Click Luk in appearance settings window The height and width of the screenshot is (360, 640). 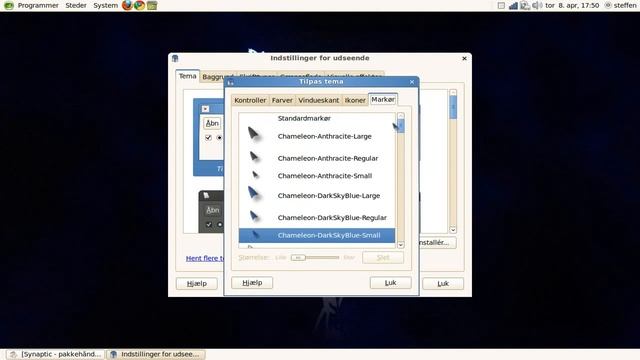coord(443,283)
